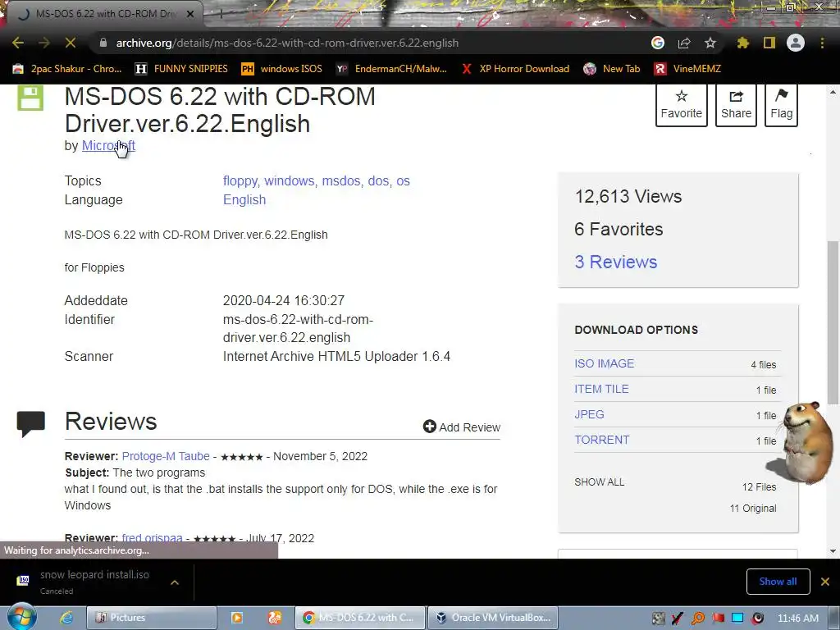Open the windows topic link

(290, 181)
